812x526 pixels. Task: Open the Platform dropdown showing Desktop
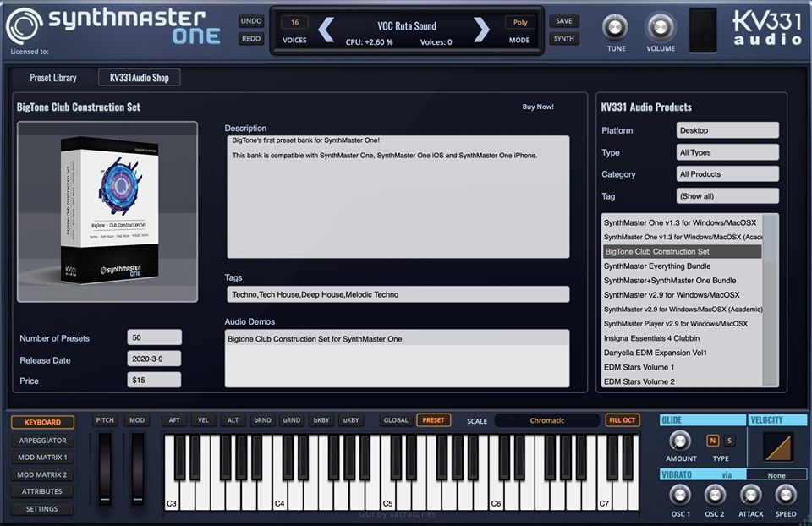click(727, 130)
